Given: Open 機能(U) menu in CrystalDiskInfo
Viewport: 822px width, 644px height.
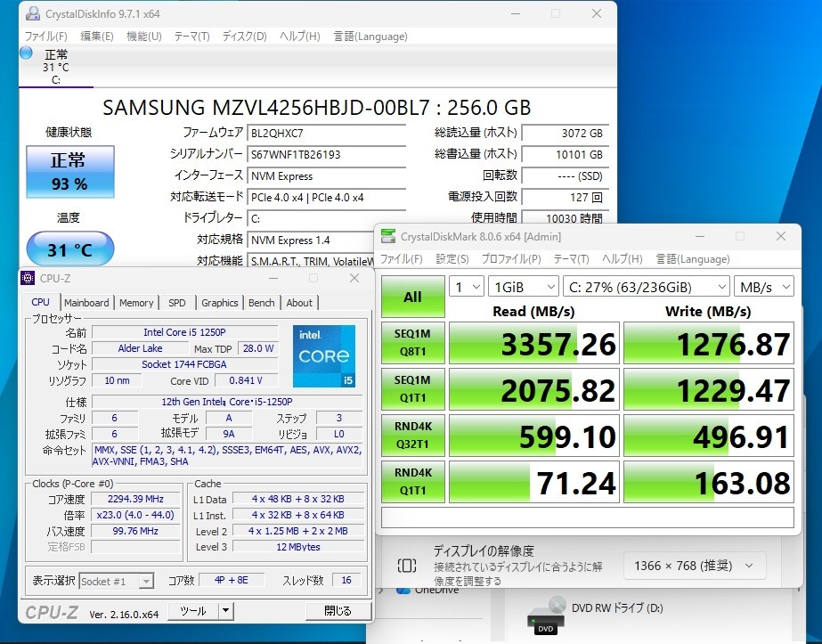Looking at the screenshot, I should (144, 37).
